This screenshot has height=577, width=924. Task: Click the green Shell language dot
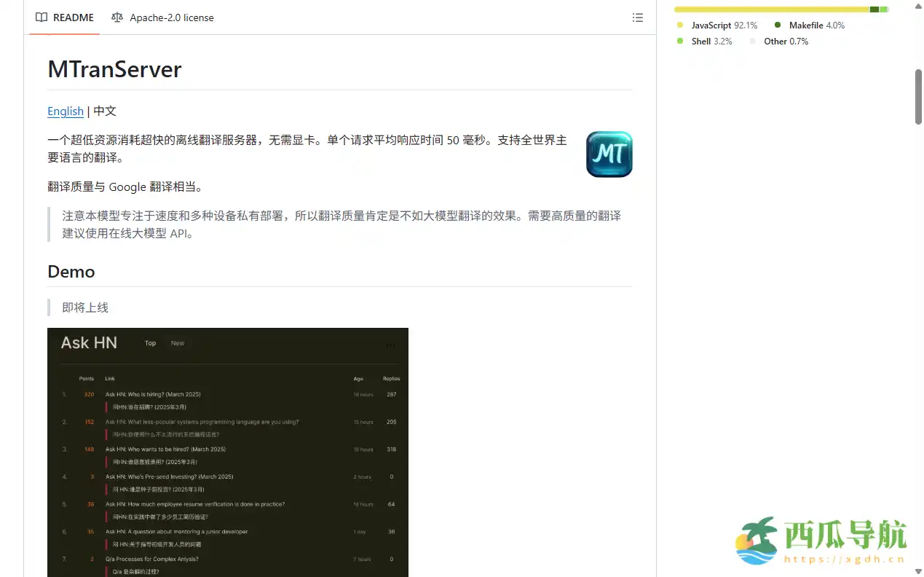tap(679, 41)
